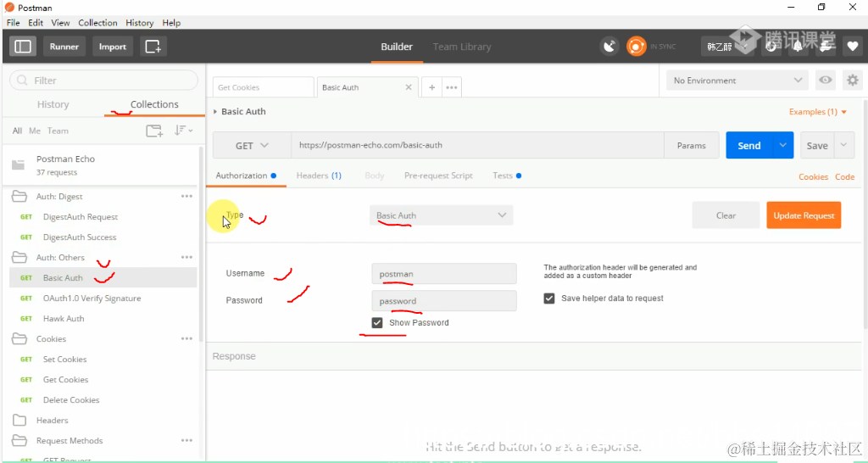868x463 pixels.
Task: Switch to the Get Cookies request tab
Action: pyautogui.click(x=264, y=87)
